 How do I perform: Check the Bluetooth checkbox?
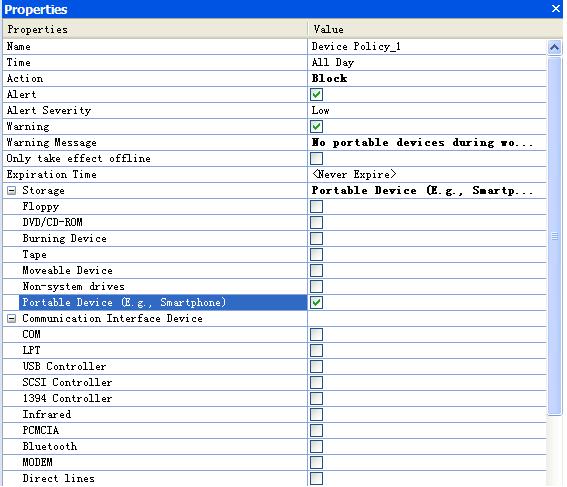316,446
